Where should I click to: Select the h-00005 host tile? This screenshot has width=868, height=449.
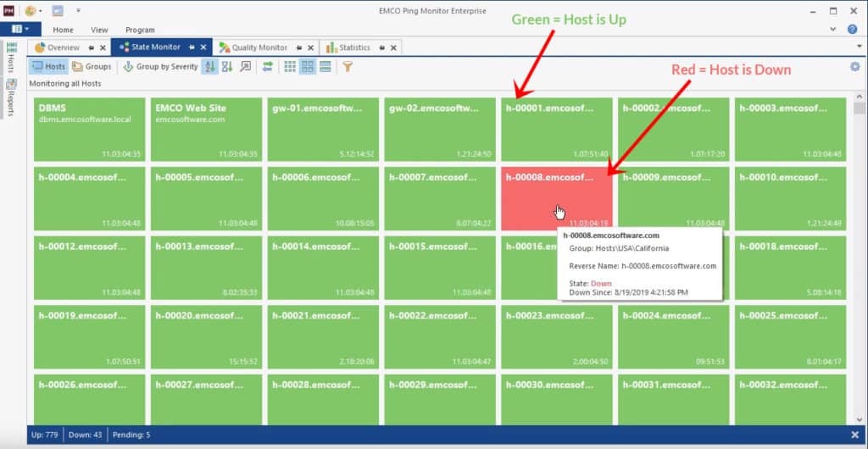pyautogui.click(x=207, y=198)
